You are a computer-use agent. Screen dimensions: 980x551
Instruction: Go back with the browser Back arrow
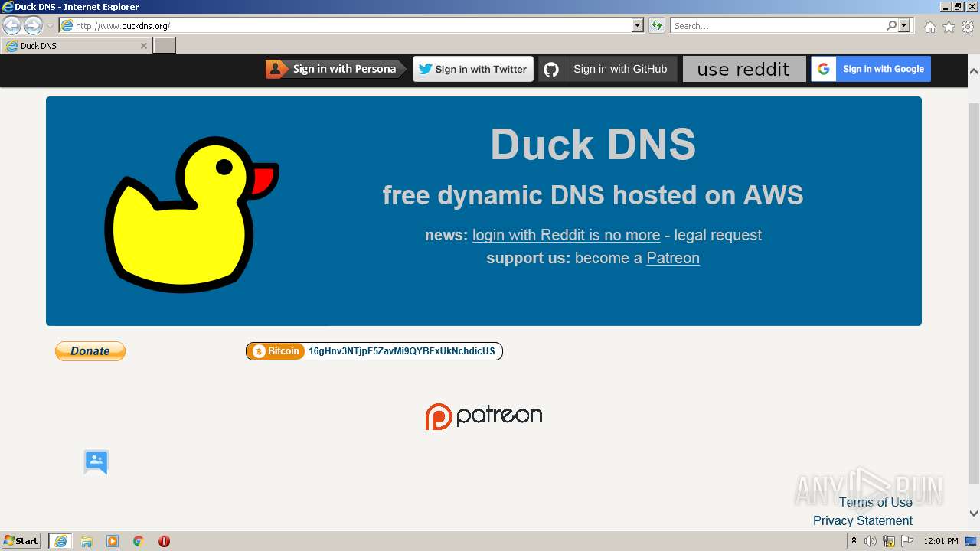point(11,25)
